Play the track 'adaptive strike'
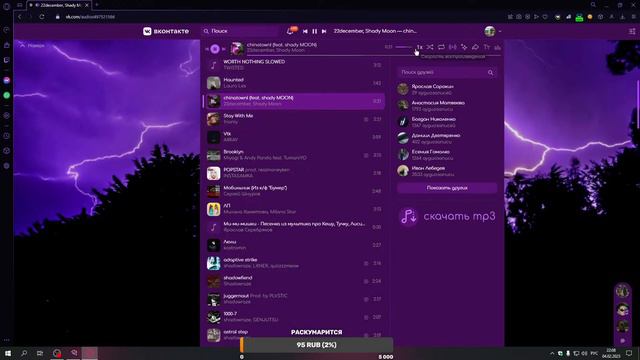Viewport: 640px width, 360px height. point(293,263)
